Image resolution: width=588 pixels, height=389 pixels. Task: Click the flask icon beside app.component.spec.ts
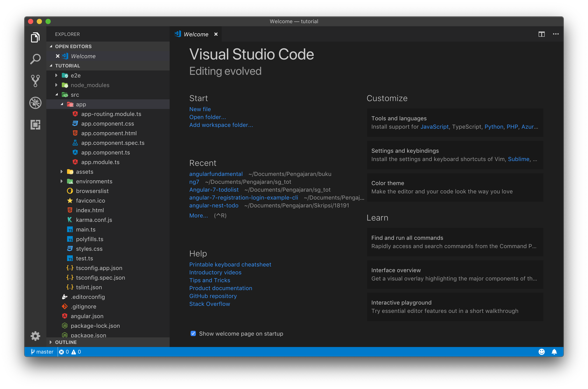pos(75,143)
